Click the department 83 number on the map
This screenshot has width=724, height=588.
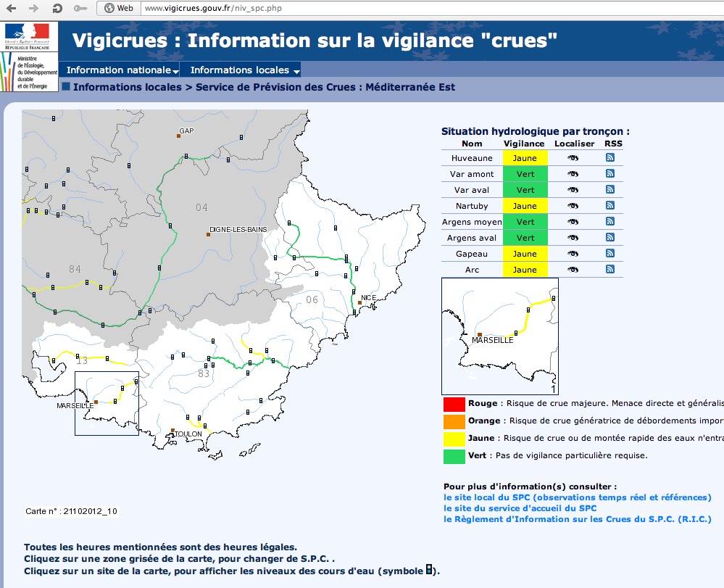[204, 373]
